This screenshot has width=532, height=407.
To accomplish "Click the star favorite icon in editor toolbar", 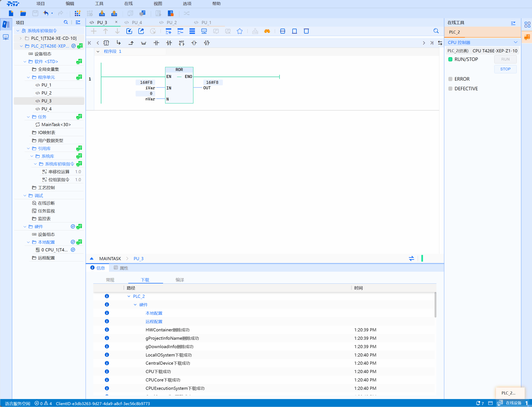I will click(x=239, y=31).
